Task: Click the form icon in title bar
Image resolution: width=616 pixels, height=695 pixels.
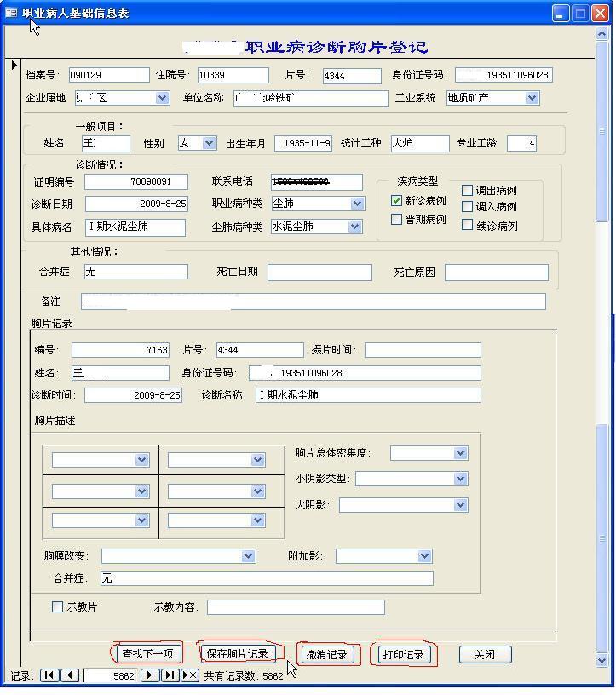Action: [x=11, y=13]
